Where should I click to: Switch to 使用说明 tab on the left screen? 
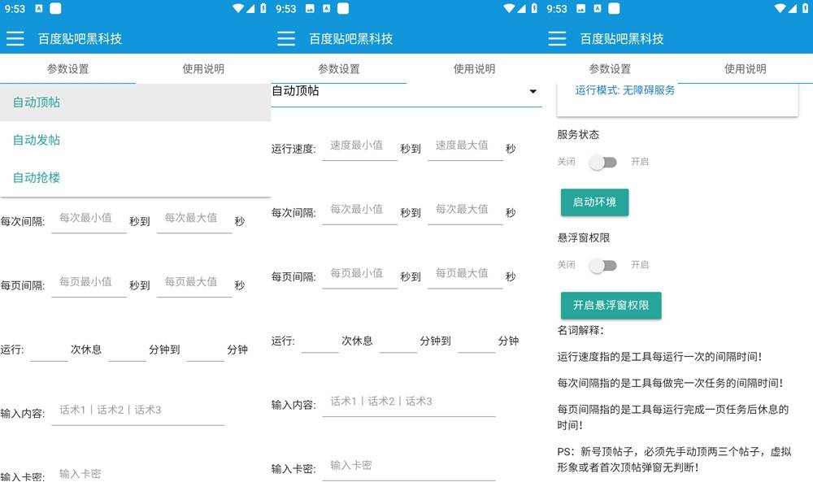203,69
